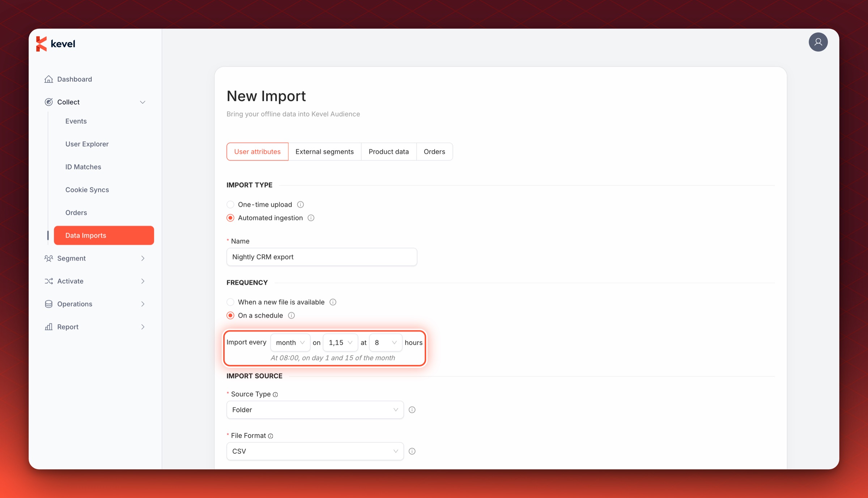Show info for Automated ingestion
This screenshot has width=868, height=498.
pyautogui.click(x=311, y=218)
